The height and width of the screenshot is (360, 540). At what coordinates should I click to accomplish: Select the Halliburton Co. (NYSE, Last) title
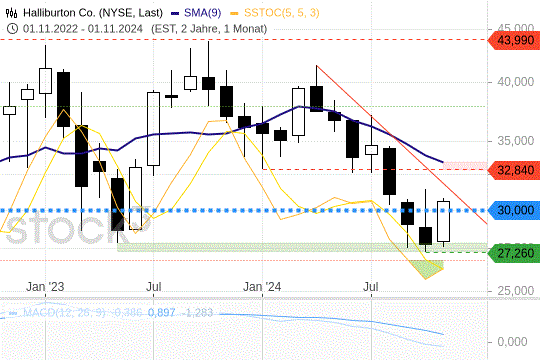tap(93, 13)
